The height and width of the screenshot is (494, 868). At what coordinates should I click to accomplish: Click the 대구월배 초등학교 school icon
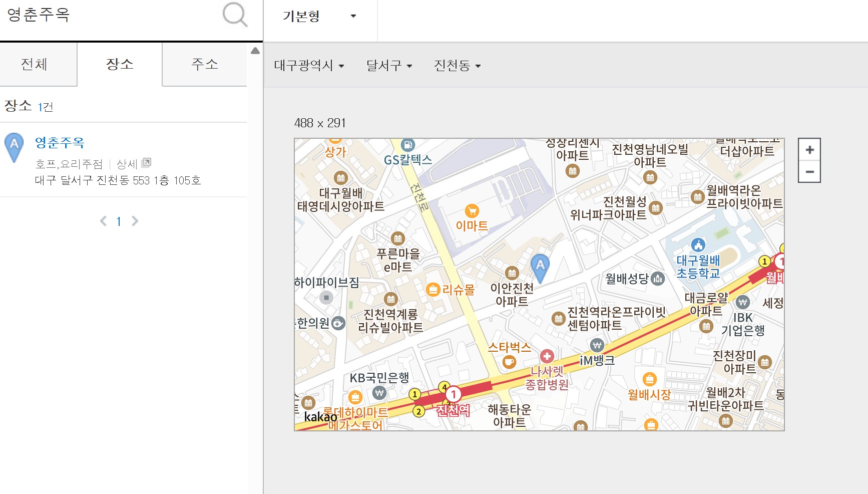[x=698, y=245]
